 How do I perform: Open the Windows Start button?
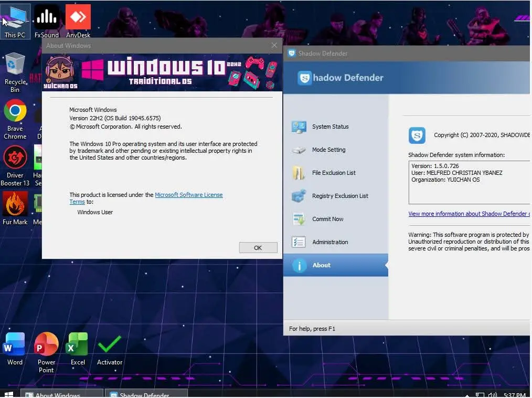pos(9,394)
